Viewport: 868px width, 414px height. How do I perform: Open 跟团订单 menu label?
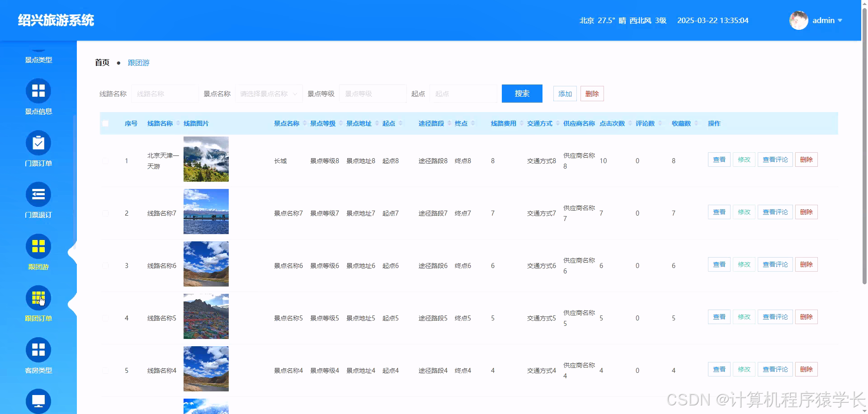click(38, 319)
